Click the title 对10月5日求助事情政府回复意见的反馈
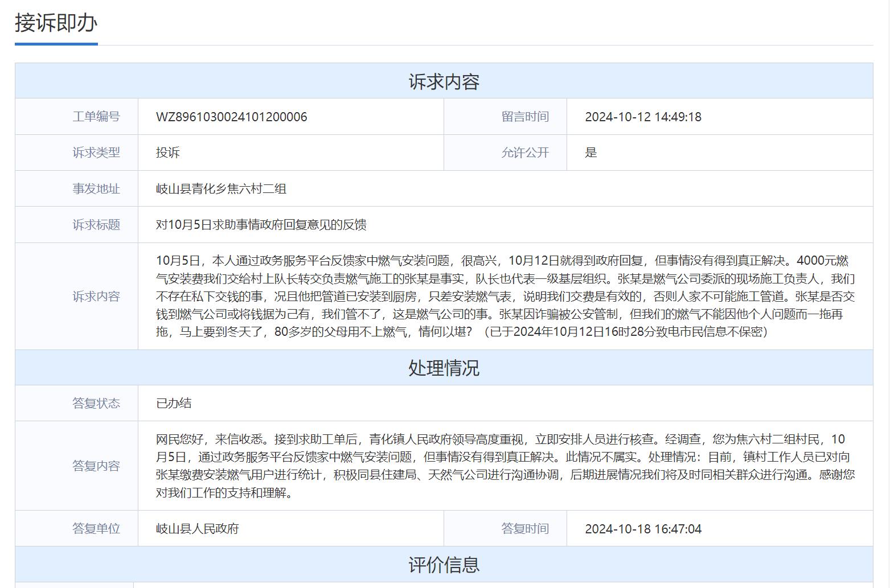This screenshot has height=588, width=890. (x=261, y=224)
